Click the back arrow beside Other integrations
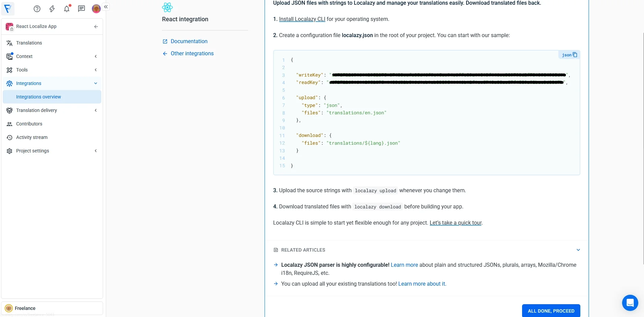 (x=165, y=54)
